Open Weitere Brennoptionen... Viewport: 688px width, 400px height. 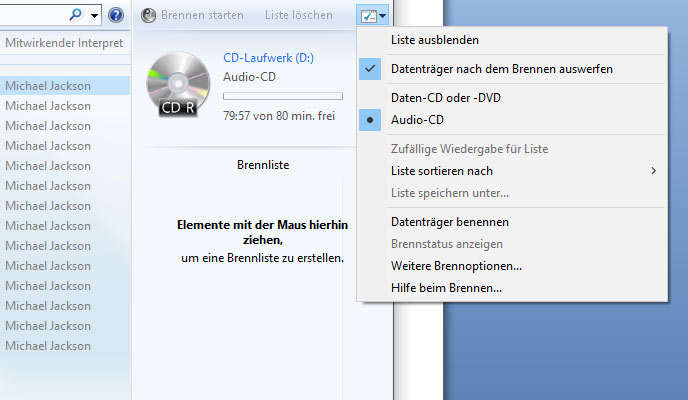point(455,266)
